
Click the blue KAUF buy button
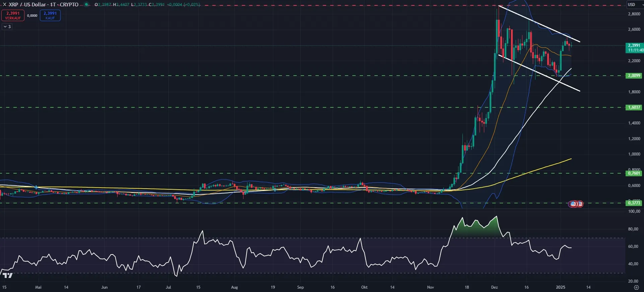(50, 15)
